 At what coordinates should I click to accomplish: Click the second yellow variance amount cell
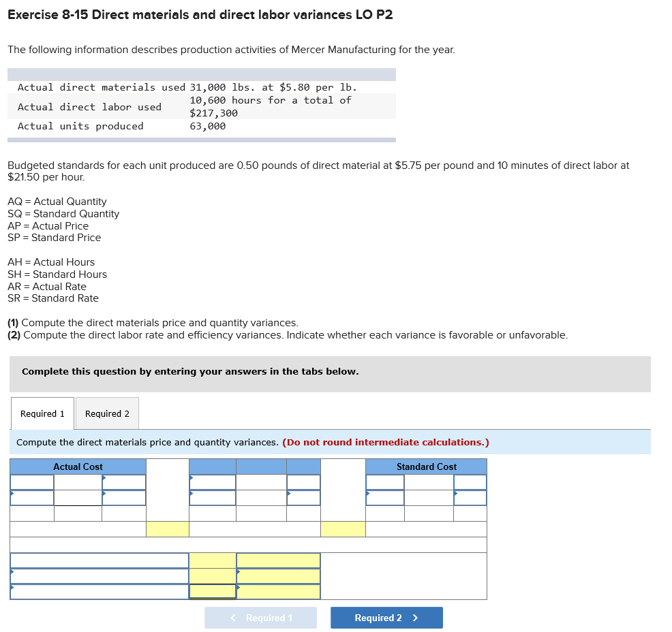tap(213, 576)
